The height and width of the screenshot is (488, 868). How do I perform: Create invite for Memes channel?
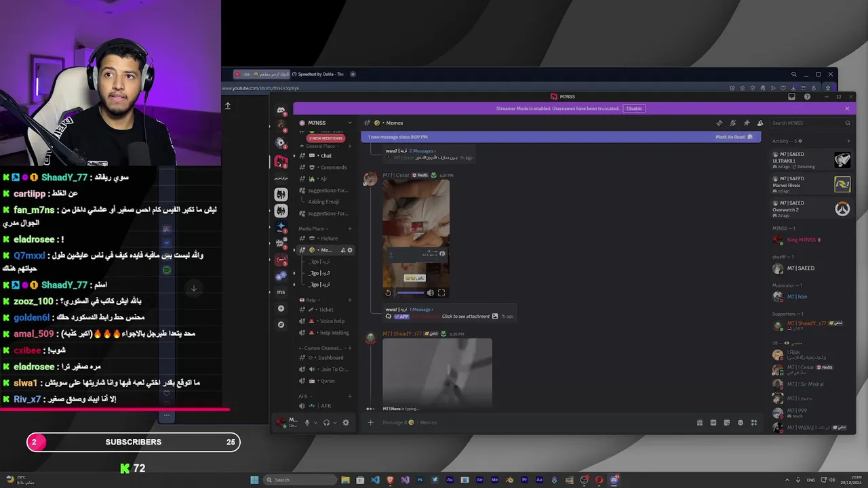(x=343, y=250)
